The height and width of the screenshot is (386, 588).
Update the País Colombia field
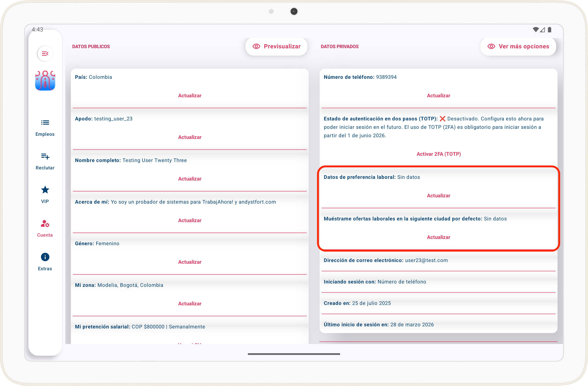(190, 96)
